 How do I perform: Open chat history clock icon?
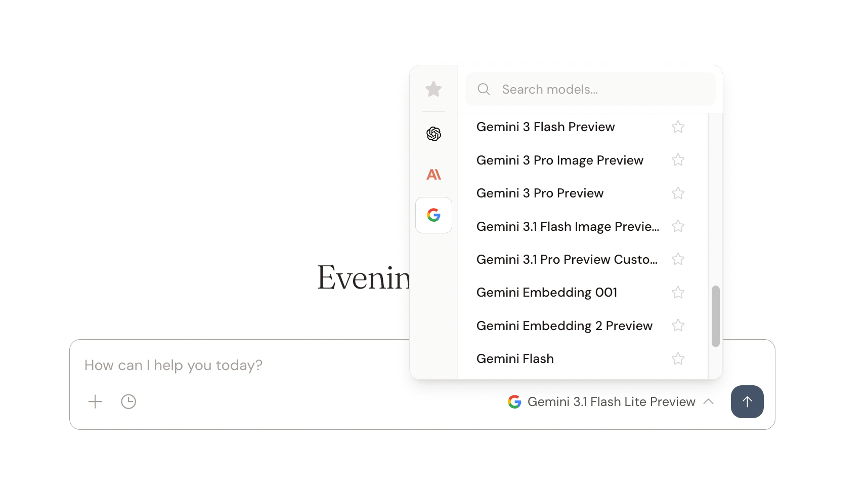click(128, 402)
